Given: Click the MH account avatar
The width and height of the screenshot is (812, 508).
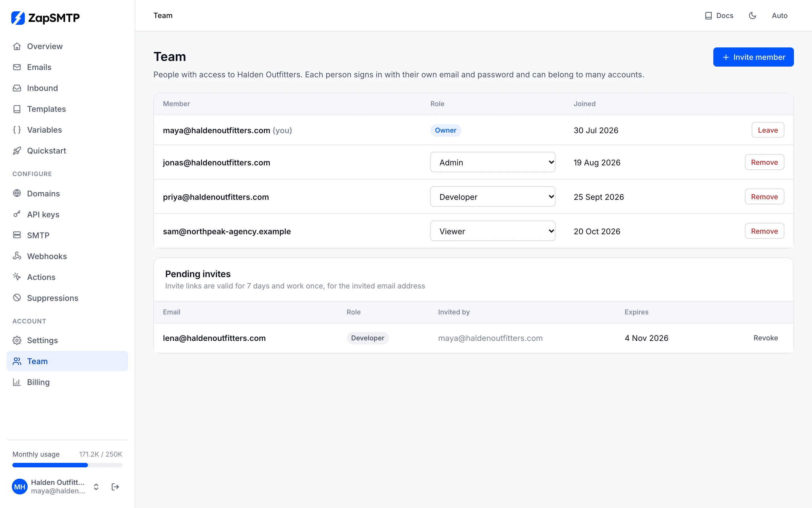Looking at the screenshot, I should click(20, 487).
